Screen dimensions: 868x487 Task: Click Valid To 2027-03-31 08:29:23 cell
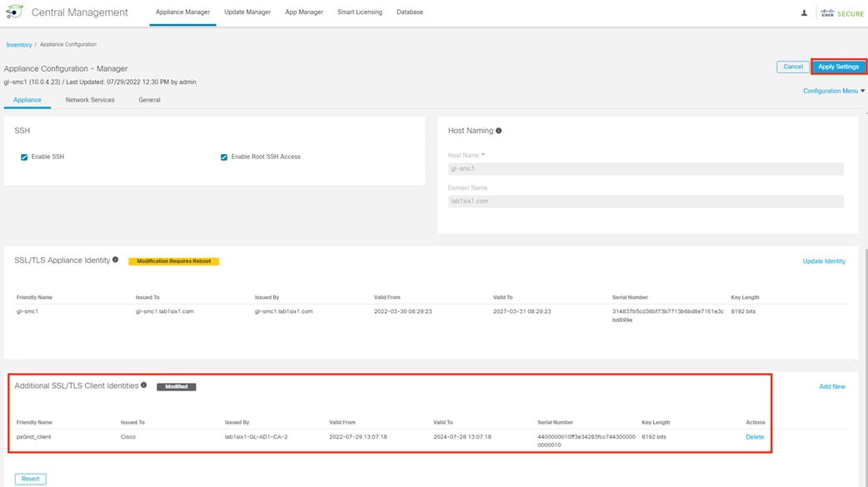click(x=522, y=311)
